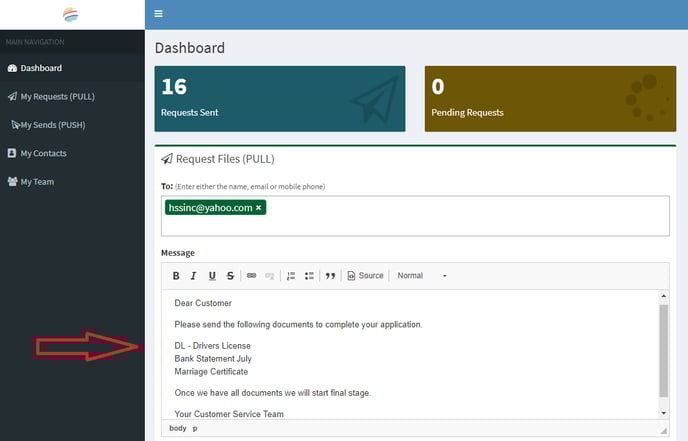Open Dashboard in the navigation
The image size is (688, 441).
pos(41,68)
